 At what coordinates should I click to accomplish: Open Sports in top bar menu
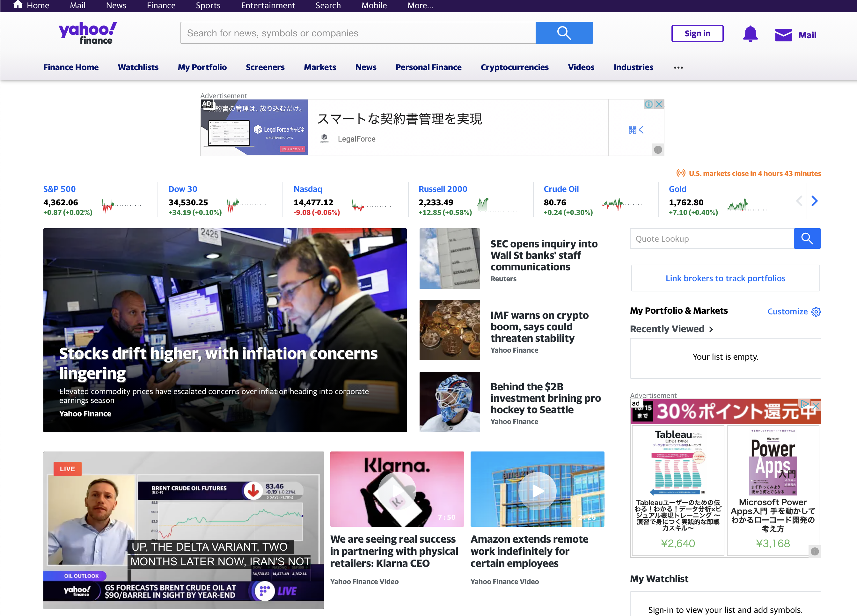[208, 5]
